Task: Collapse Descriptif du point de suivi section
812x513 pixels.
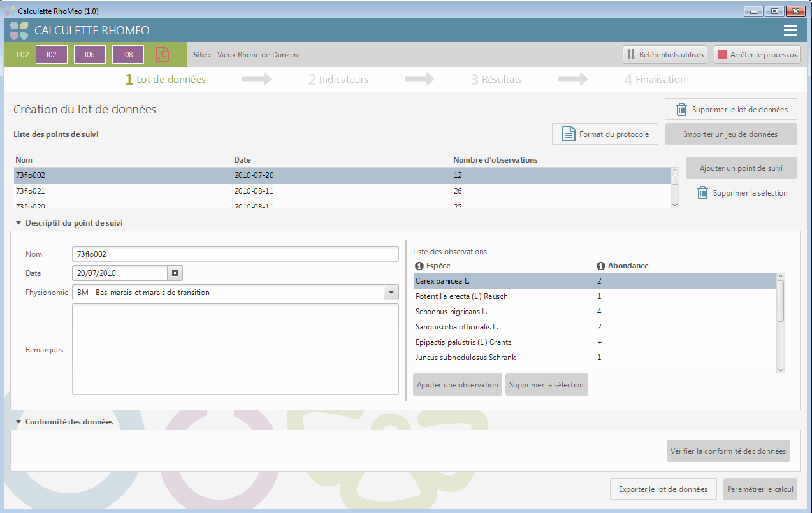Action: tap(18, 223)
